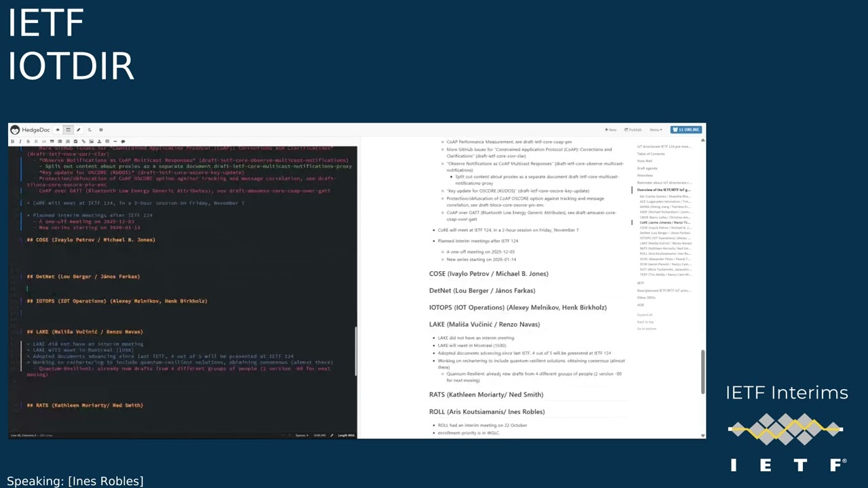
Task: Apply Italic formatting in editor toolbar
Action: tap(20, 142)
